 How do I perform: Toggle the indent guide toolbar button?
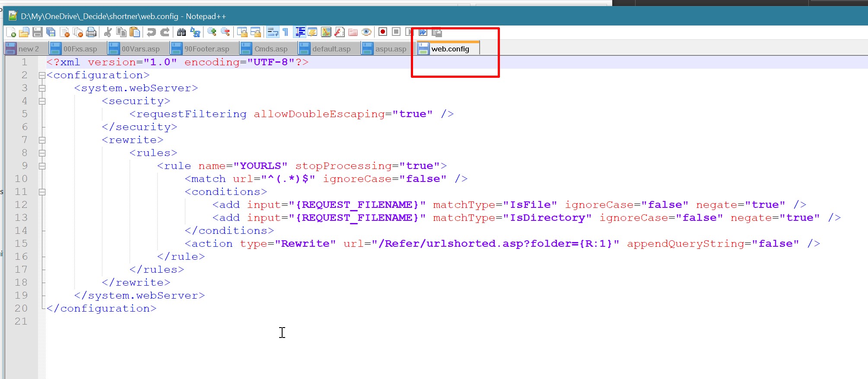(x=299, y=32)
